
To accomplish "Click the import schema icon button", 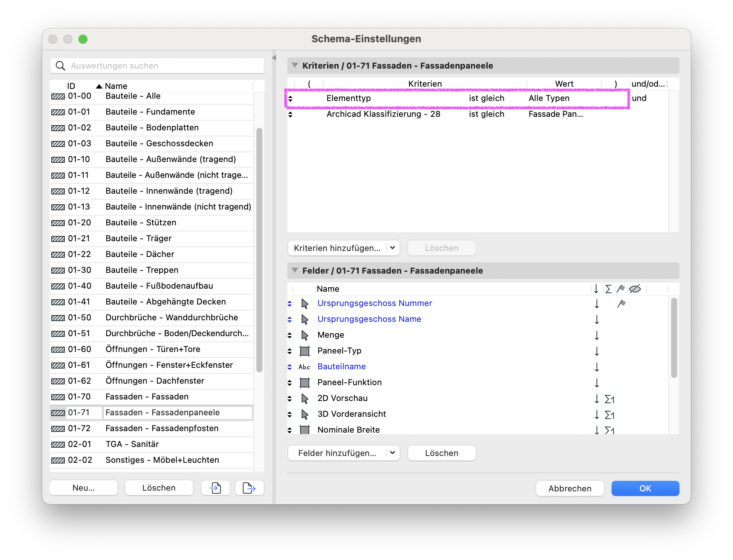I will pyautogui.click(x=216, y=488).
